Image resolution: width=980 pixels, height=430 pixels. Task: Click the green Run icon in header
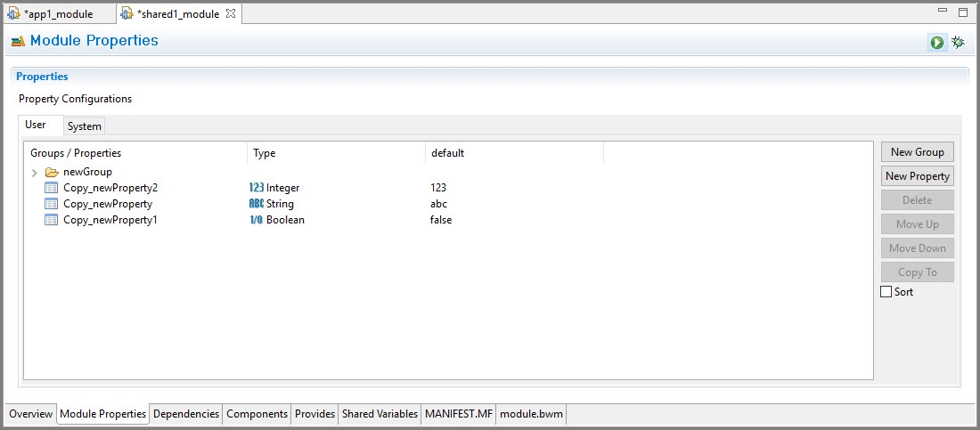click(x=936, y=43)
